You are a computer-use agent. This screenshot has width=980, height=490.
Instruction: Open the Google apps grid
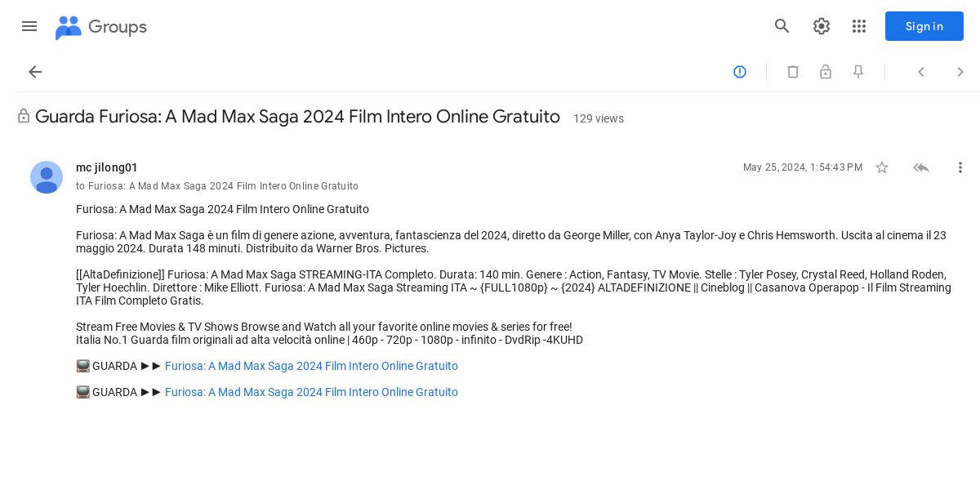[x=859, y=26]
